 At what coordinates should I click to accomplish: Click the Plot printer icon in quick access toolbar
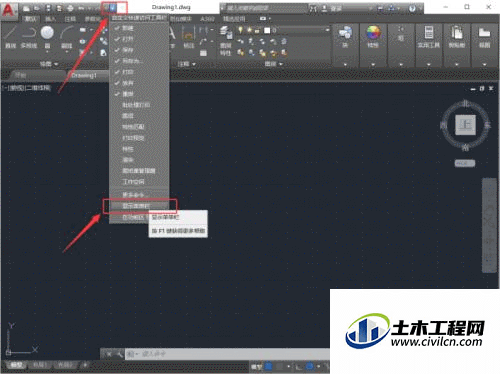[x=70, y=8]
